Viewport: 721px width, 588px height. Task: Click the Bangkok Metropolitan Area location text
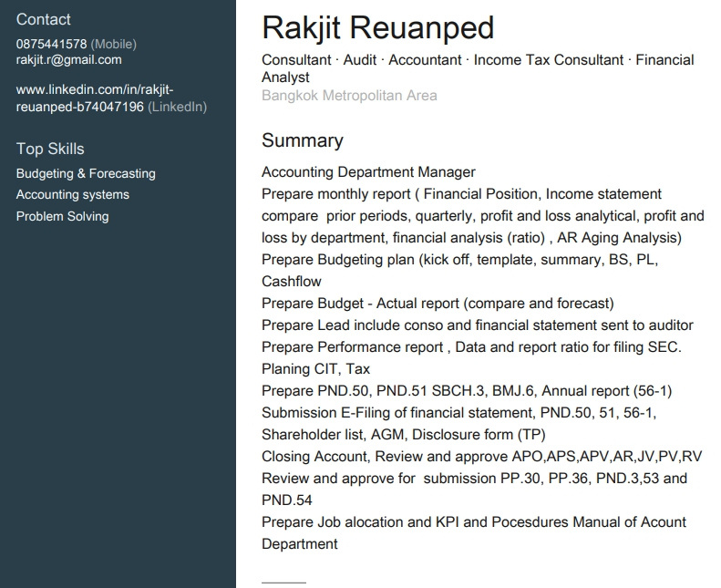point(349,95)
